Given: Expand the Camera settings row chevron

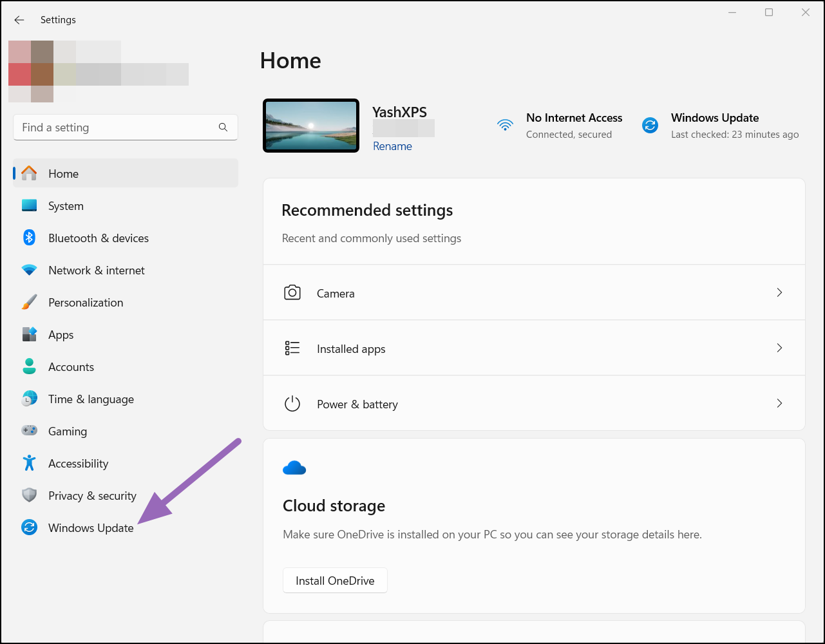Looking at the screenshot, I should coord(779,292).
